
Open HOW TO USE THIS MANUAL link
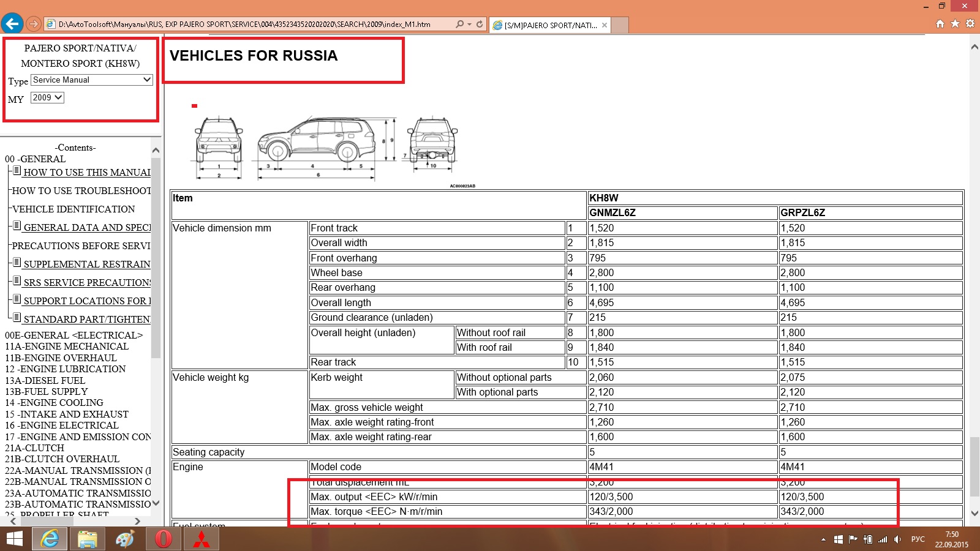tap(86, 173)
